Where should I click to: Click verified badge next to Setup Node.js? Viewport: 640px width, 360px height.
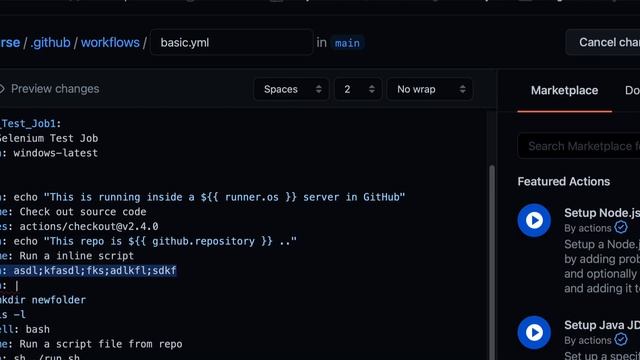pos(621,227)
